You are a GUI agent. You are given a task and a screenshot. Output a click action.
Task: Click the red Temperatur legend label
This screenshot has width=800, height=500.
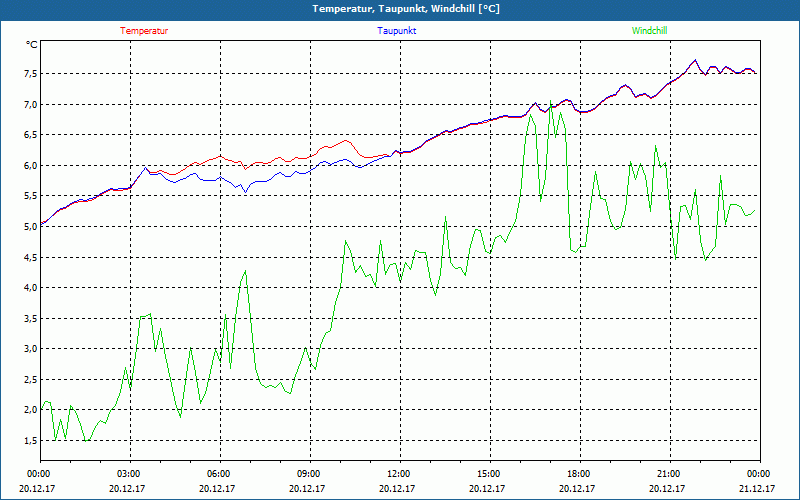(x=144, y=31)
